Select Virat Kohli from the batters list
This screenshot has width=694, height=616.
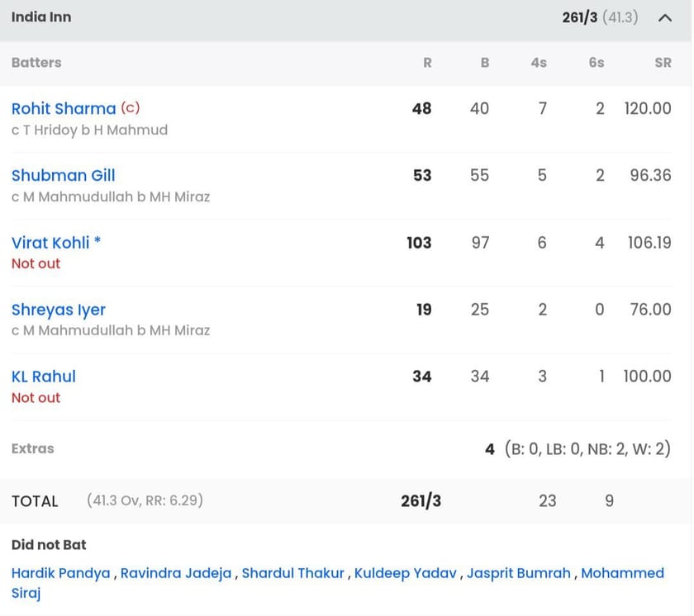pos(50,243)
